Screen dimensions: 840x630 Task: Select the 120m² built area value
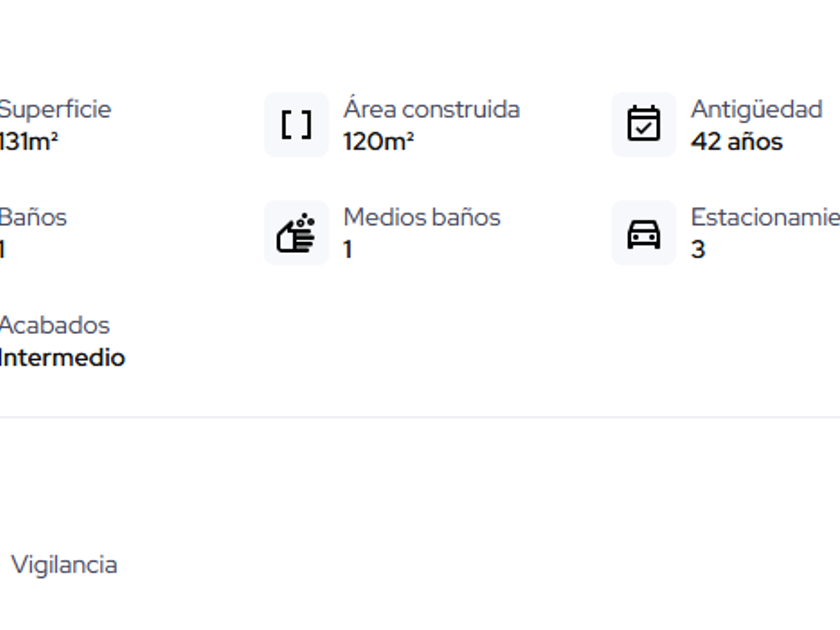coord(378,141)
